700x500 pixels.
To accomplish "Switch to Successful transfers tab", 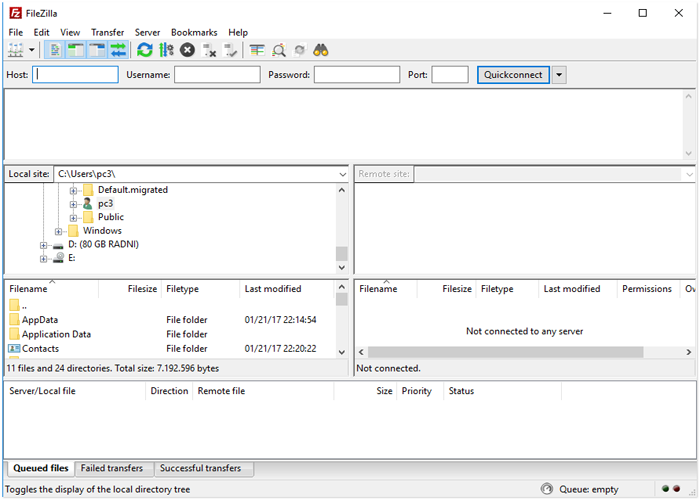I will pyautogui.click(x=200, y=468).
